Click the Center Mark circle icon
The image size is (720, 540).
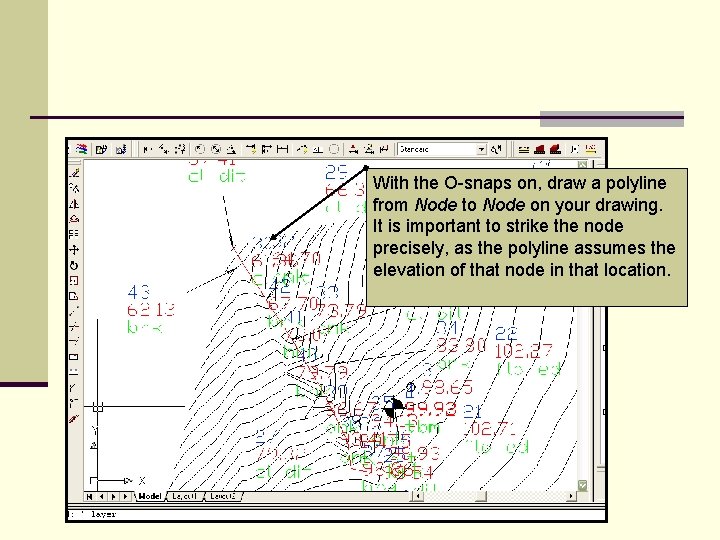(x=334, y=149)
